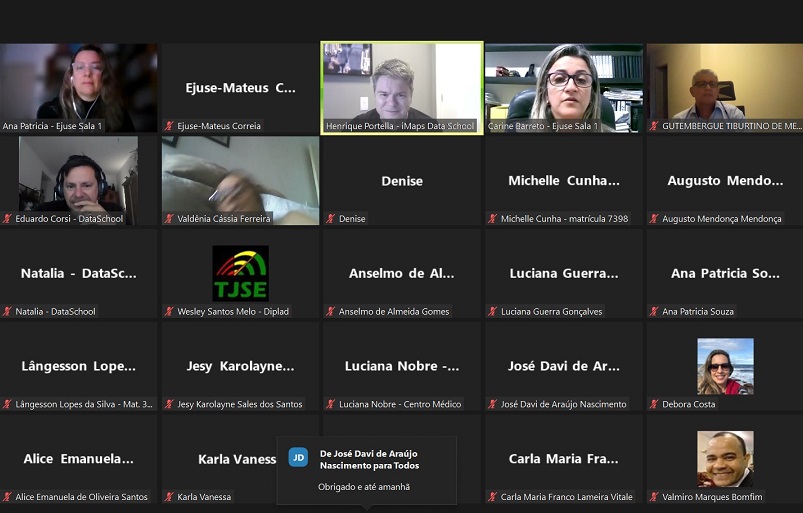Click the muted microphone icon next to Debora Costa
803x513 pixels.
click(654, 404)
